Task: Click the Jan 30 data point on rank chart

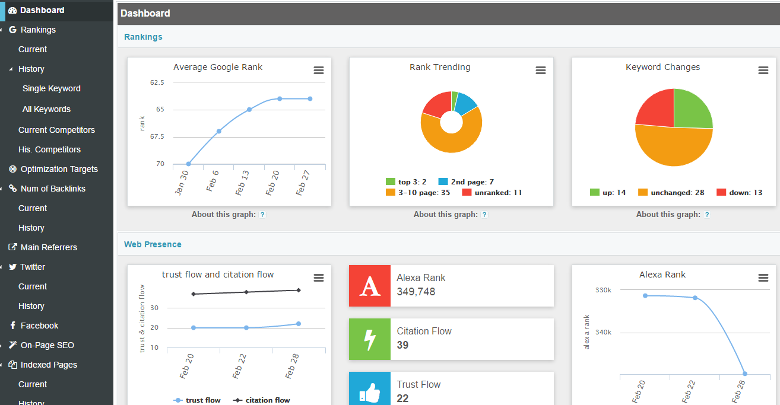Action: pyautogui.click(x=189, y=164)
